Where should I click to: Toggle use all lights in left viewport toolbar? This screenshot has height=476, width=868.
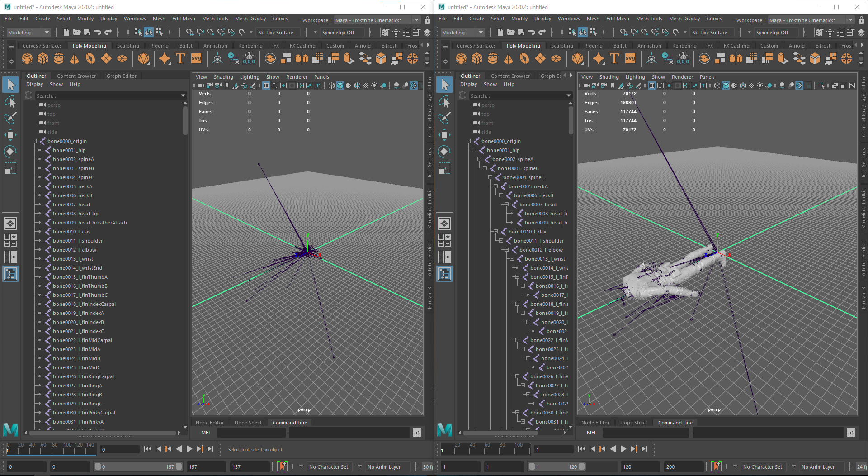(x=374, y=86)
